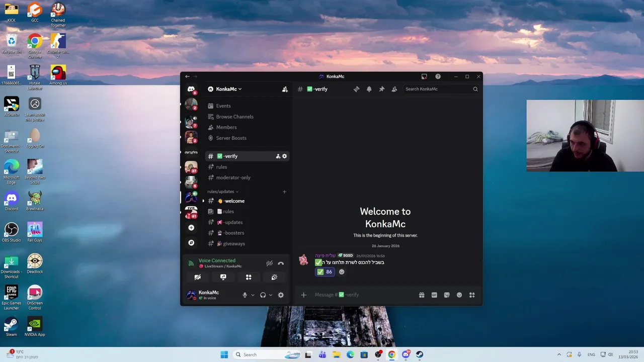Open boosters channel
Viewport: 644px width, 362px height.
pyautogui.click(x=247, y=233)
